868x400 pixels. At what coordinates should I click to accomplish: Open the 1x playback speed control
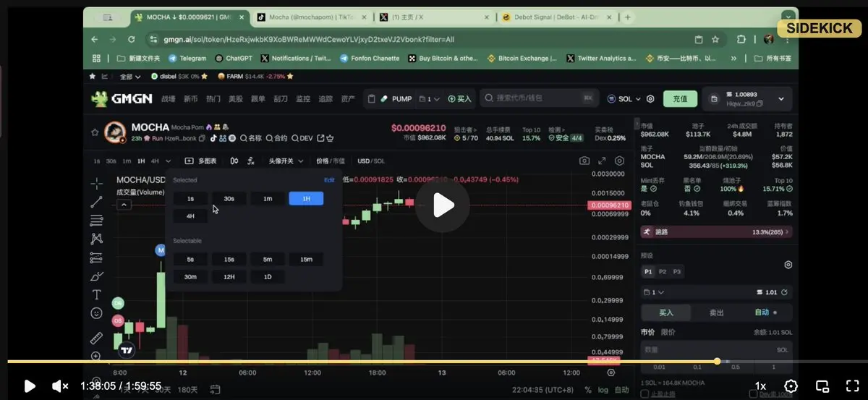pyautogui.click(x=760, y=386)
